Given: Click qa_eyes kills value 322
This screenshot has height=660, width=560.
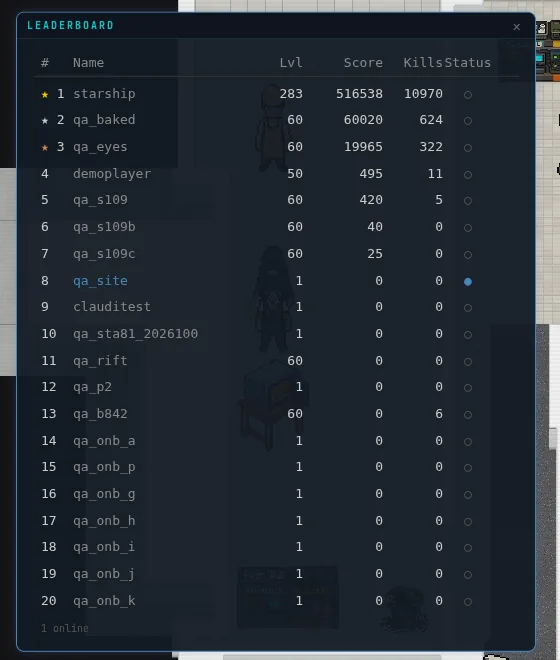Looking at the screenshot, I should 431,147.
